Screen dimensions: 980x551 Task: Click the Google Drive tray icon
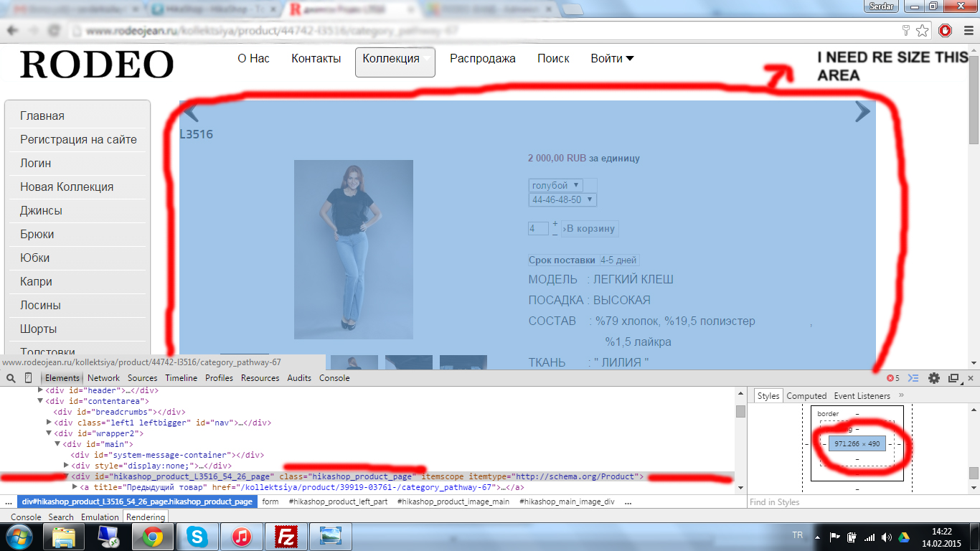904,536
